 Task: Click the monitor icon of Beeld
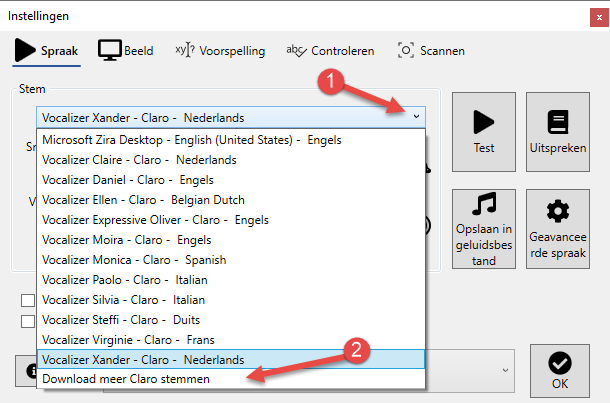pyautogui.click(x=109, y=50)
